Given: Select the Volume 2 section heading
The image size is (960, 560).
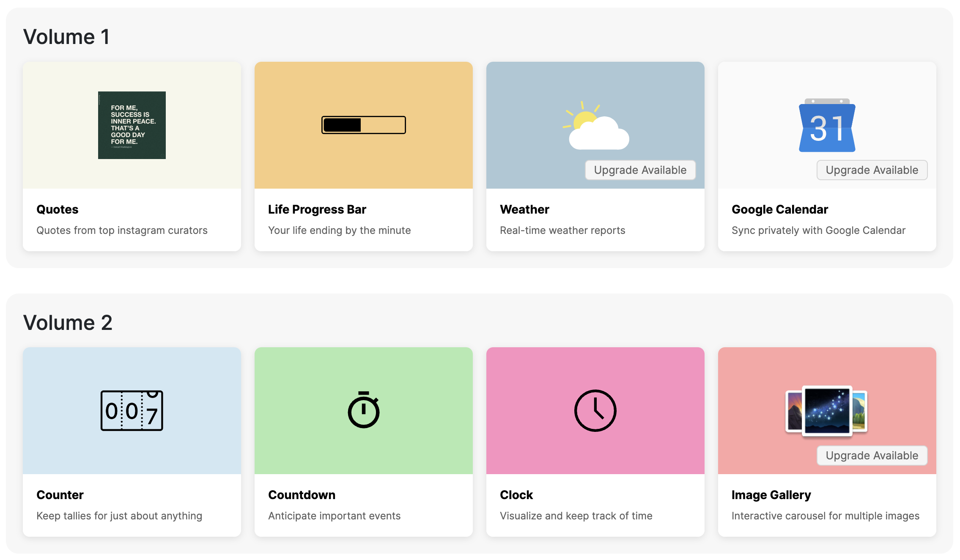Looking at the screenshot, I should 69,322.
